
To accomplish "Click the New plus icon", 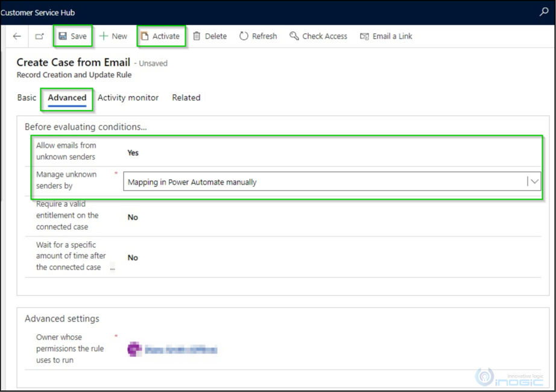I will point(104,36).
